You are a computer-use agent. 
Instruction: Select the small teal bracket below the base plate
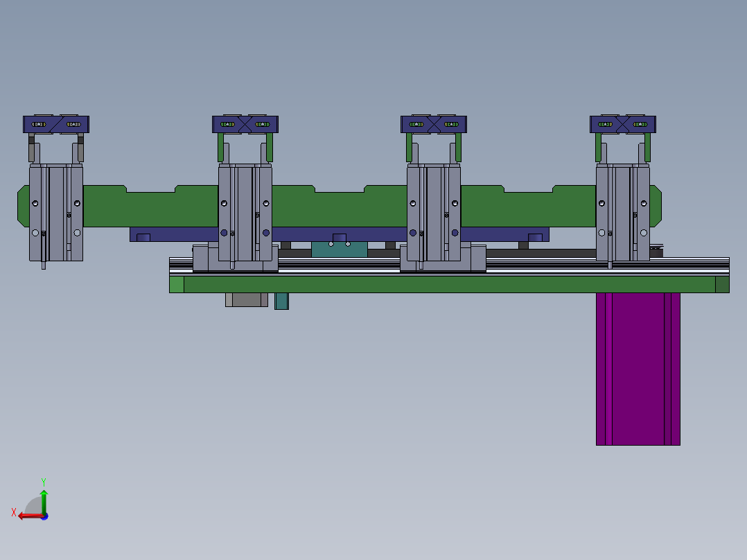[x=281, y=301]
